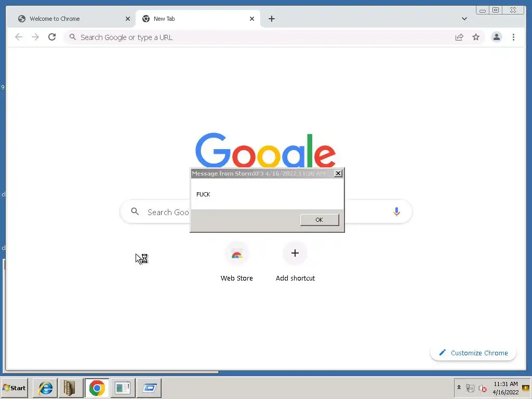This screenshot has height=399, width=532.
Task: Open the Web Store shortcut
Action: pos(237,262)
